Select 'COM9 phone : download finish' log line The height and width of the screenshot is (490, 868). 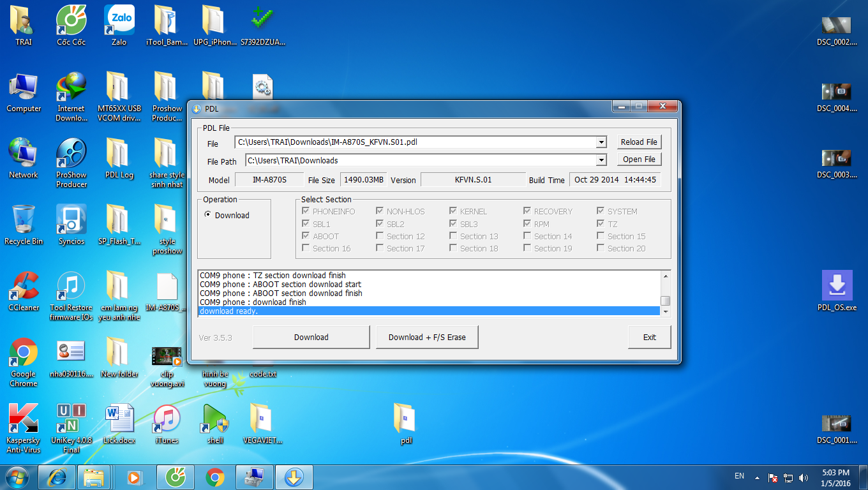pyautogui.click(x=429, y=302)
